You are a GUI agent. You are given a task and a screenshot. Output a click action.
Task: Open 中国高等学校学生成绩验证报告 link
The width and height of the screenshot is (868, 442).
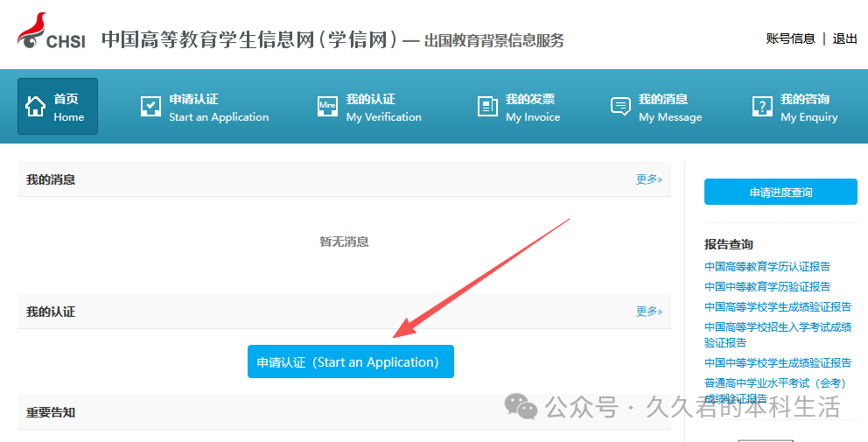778,307
